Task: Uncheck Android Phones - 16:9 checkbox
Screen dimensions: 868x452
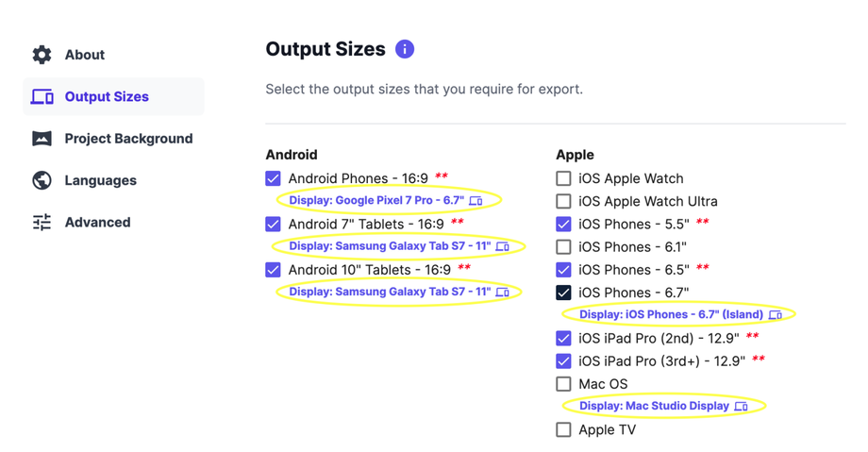Action: [x=274, y=178]
